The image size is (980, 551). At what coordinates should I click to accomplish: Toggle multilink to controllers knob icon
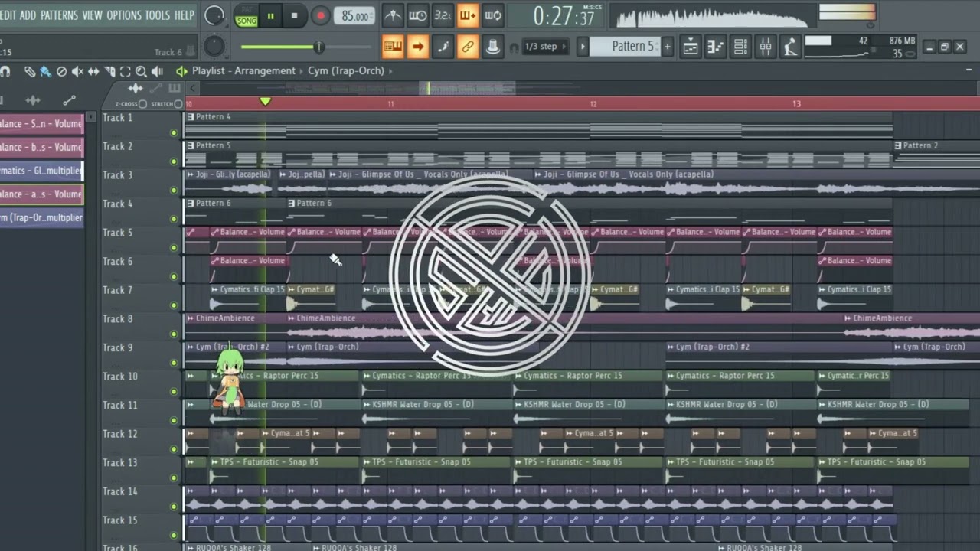[x=492, y=47]
